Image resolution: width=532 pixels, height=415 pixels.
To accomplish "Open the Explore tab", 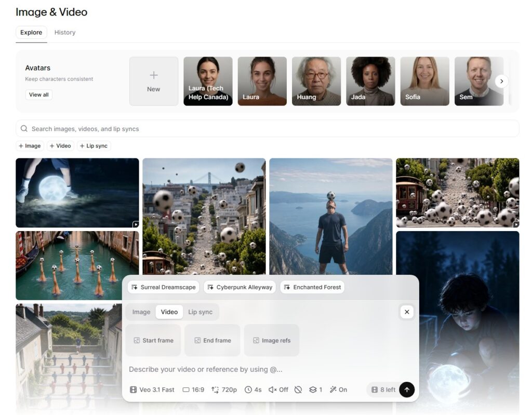I will coord(31,32).
